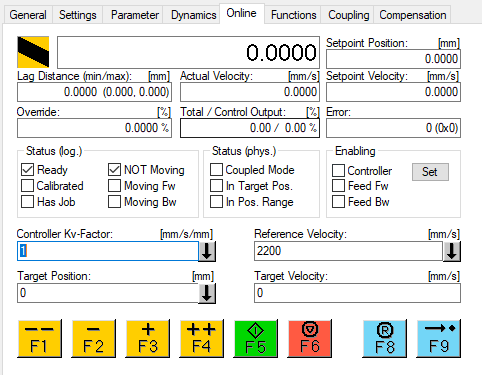The image size is (482, 375).
Task: Select the Online tab
Action: point(242,13)
